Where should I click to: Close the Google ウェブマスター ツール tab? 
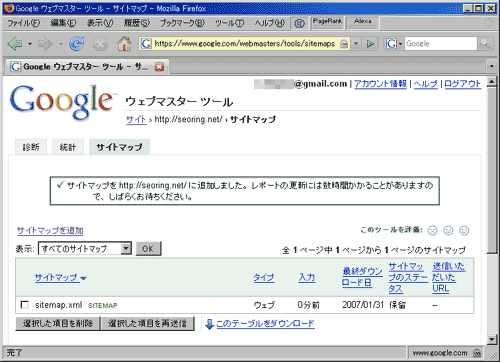(x=159, y=67)
